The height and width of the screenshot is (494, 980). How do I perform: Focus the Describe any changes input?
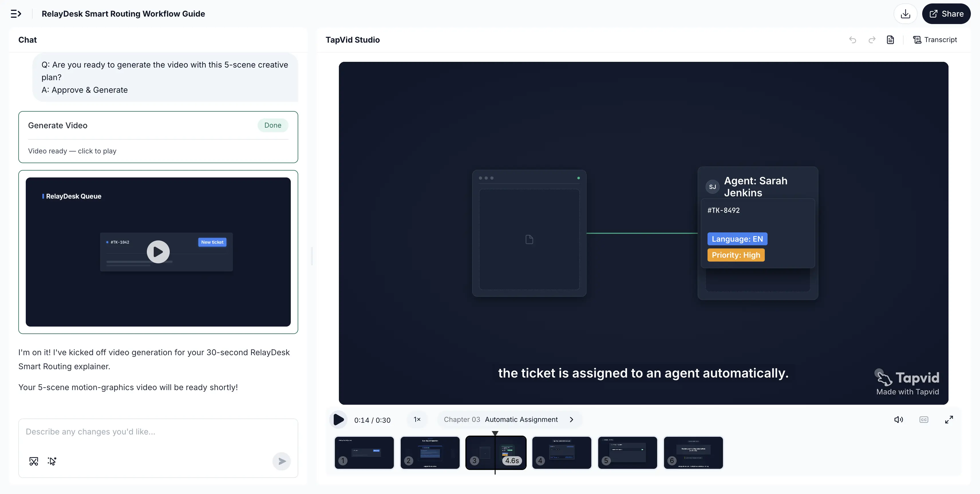[158, 432]
